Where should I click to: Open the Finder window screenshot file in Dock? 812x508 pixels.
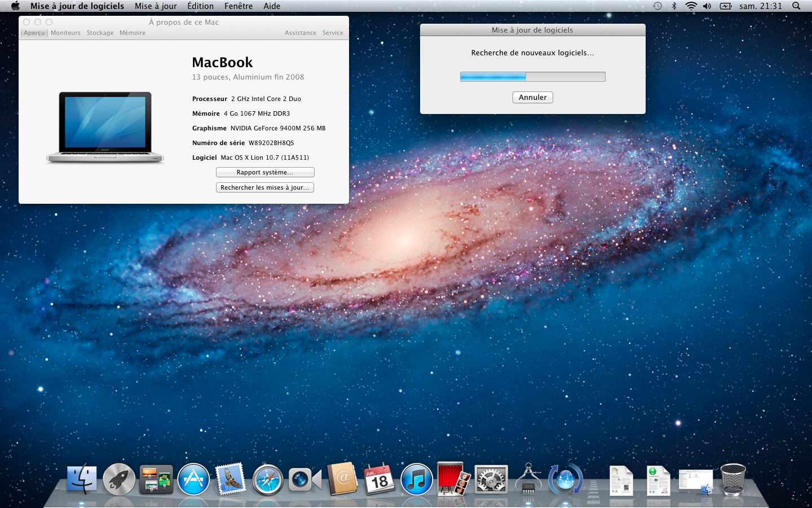(x=696, y=482)
